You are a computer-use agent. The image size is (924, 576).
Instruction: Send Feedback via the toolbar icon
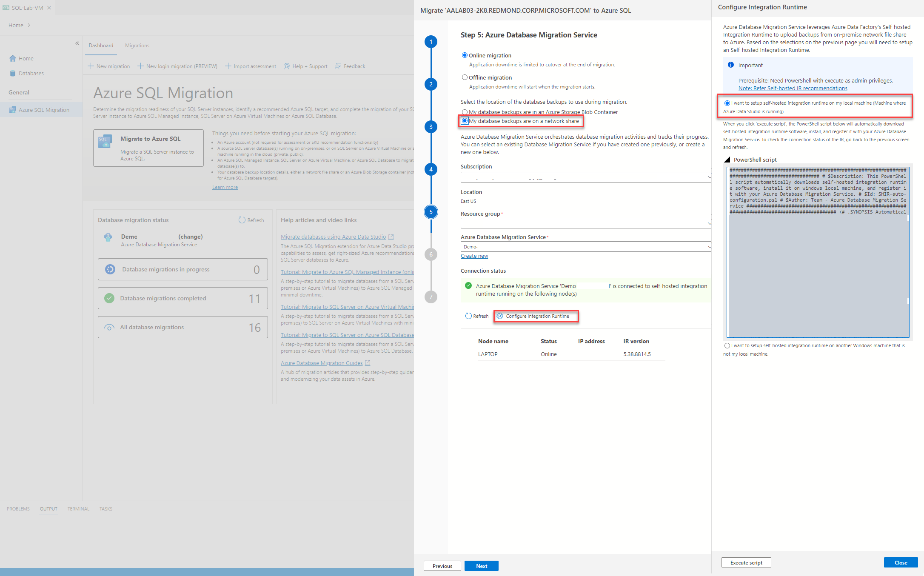coord(349,66)
